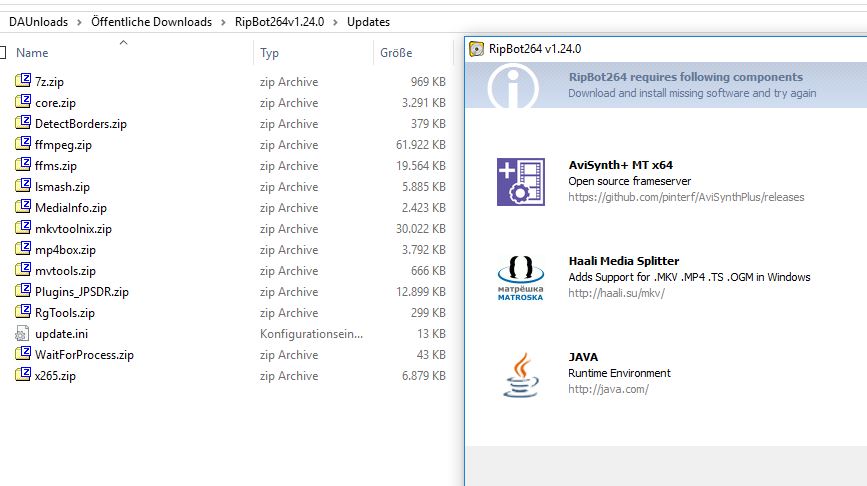Click the Haali Matroska splitter icon
The height and width of the screenshot is (486, 867).
520,278
